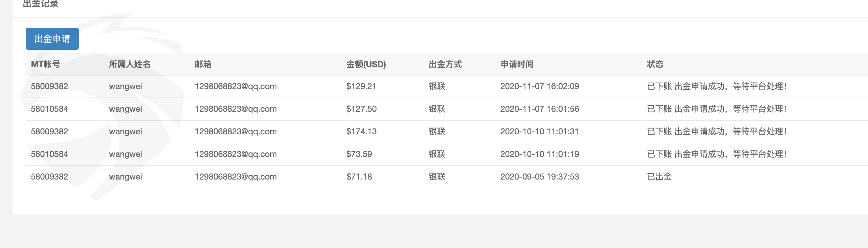Select the $174.13 amount cell
Screen dimensions: 868x248
pos(361,132)
